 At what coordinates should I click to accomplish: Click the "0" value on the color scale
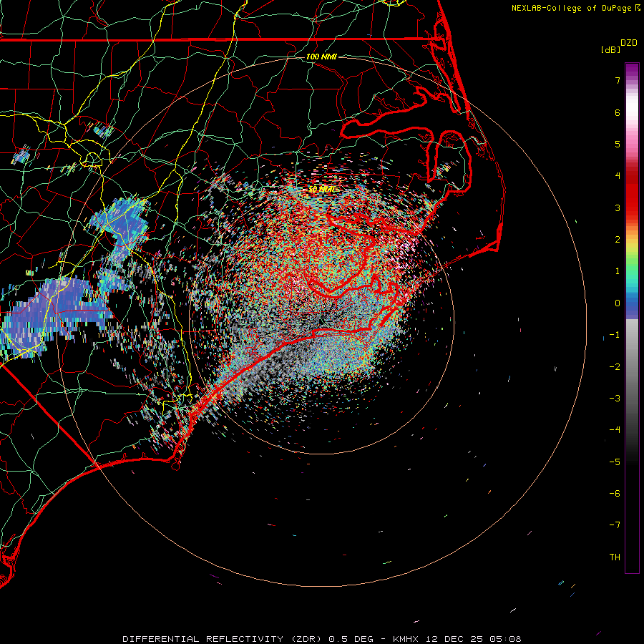click(618, 303)
